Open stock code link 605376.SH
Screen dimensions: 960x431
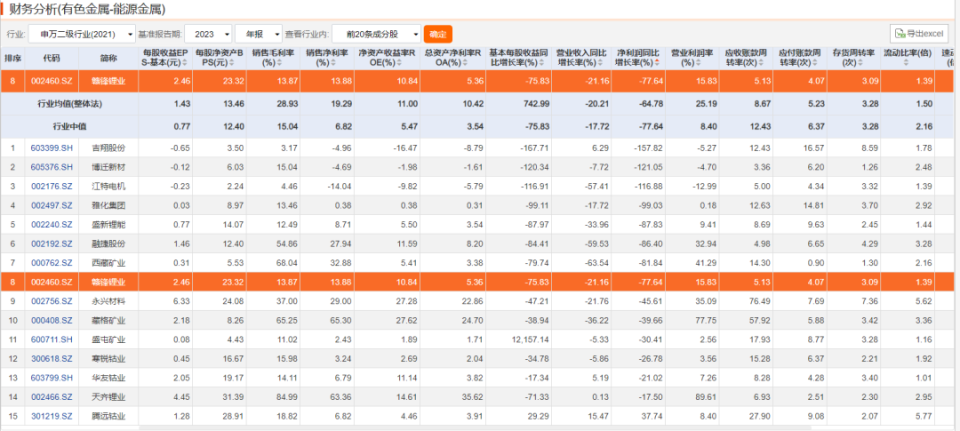pyautogui.click(x=51, y=167)
